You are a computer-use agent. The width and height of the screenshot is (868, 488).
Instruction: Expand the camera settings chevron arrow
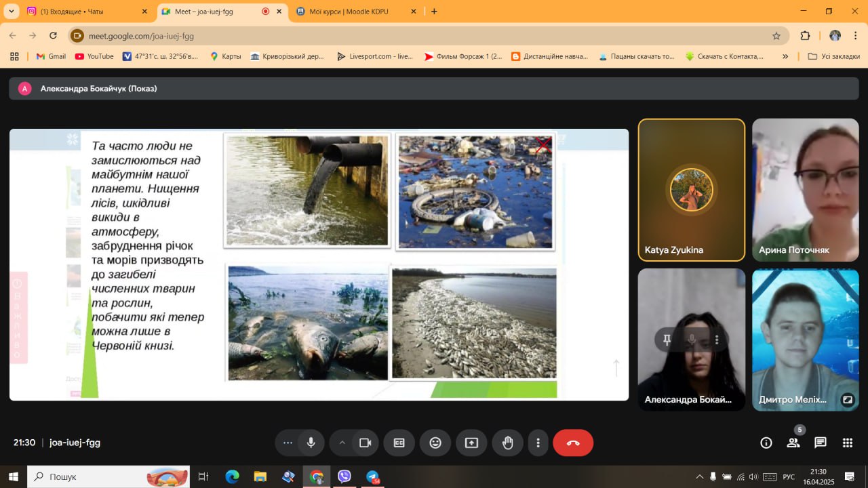tap(342, 443)
